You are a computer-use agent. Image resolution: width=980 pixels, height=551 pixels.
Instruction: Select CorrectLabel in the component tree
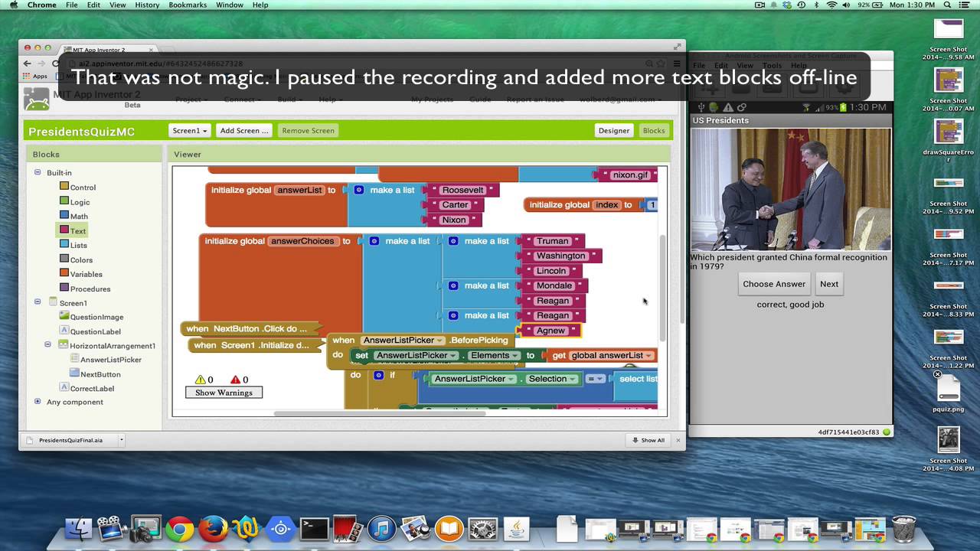click(87, 389)
